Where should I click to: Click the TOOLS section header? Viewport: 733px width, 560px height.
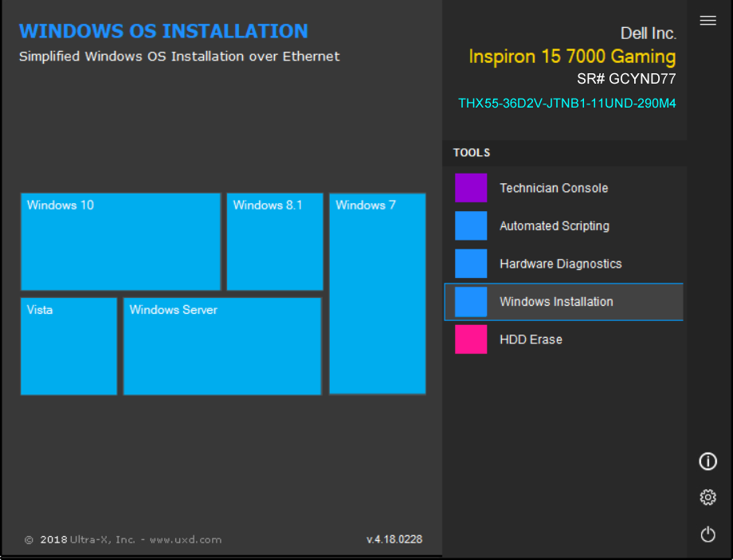pyautogui.click(x=472, y=152)
